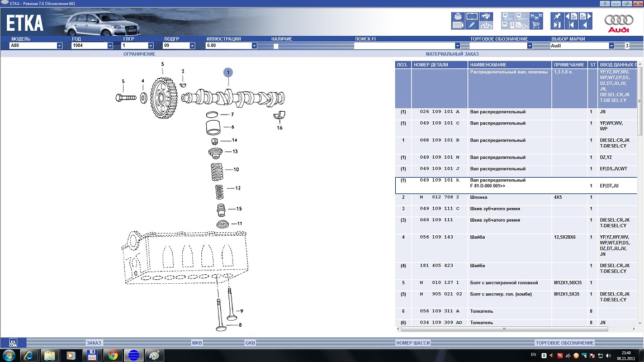Click the plain back arrow icon
Image resolution: width=644 pixels, height=362 pixels.
pos(585,25)
